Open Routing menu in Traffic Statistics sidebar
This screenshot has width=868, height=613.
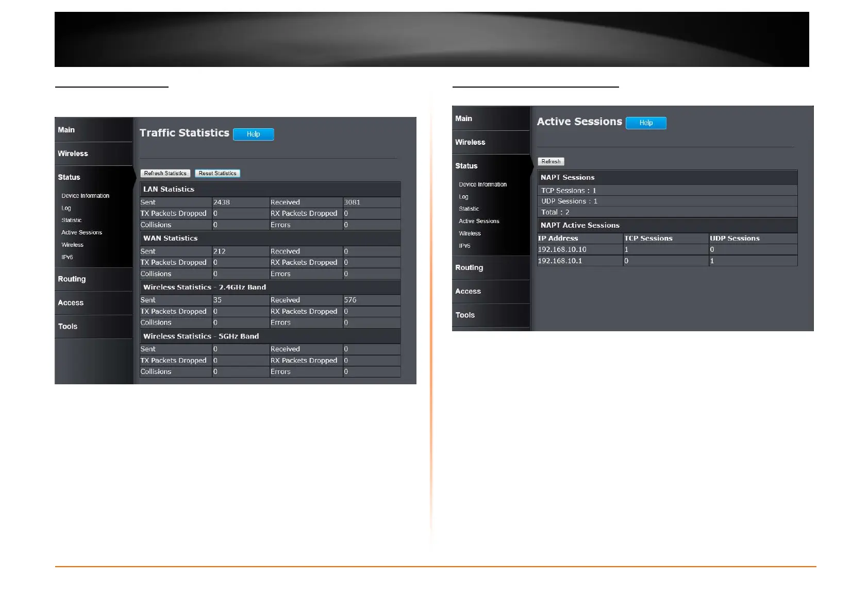[94, 279]
